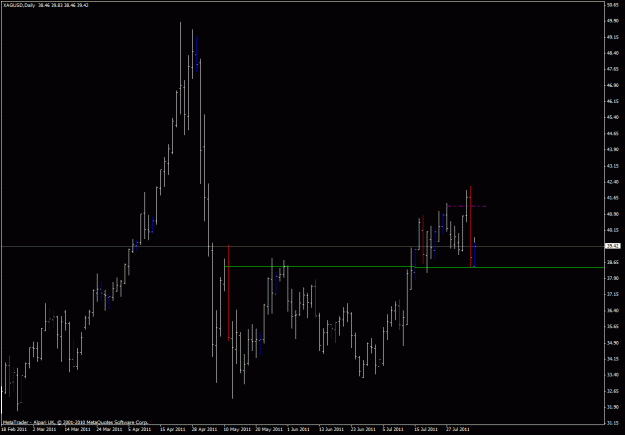Screen dimensions: 625x435
Task: Click the 37.90 price axis label
Action: coord(613,278)
